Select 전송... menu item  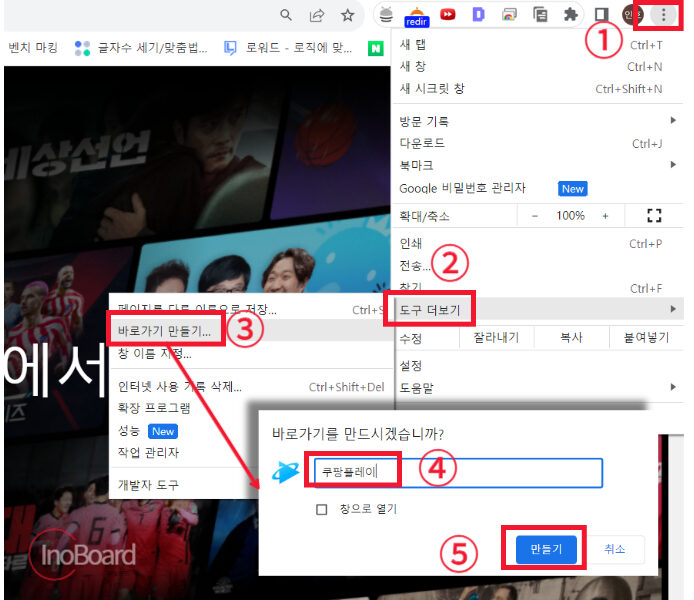pos(538,265)
